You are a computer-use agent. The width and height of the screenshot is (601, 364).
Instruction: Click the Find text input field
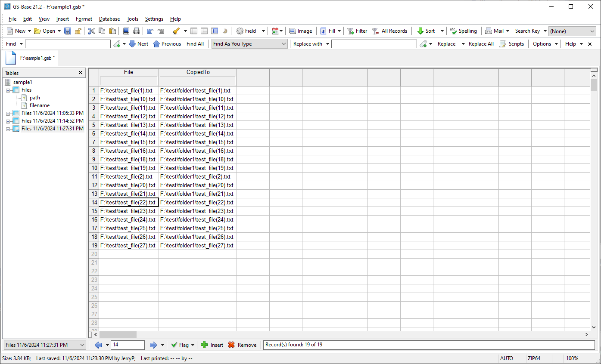[x=68, y=44]
